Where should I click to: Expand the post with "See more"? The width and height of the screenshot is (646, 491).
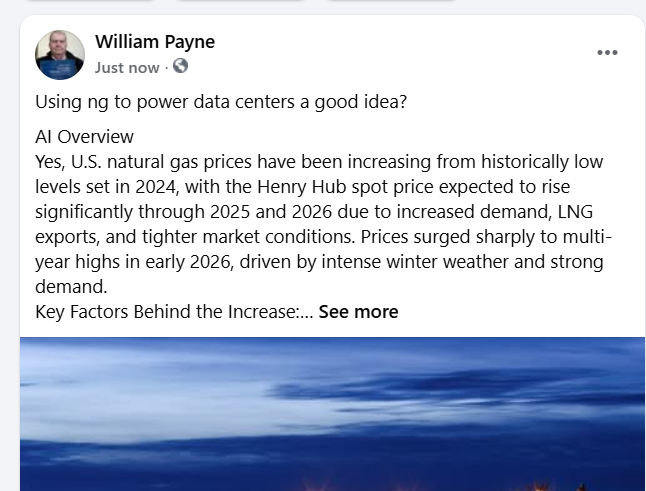(358, 312)
